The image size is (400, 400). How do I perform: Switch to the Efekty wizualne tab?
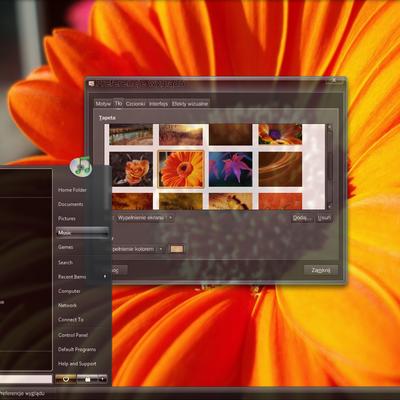(x=190, y=104)
